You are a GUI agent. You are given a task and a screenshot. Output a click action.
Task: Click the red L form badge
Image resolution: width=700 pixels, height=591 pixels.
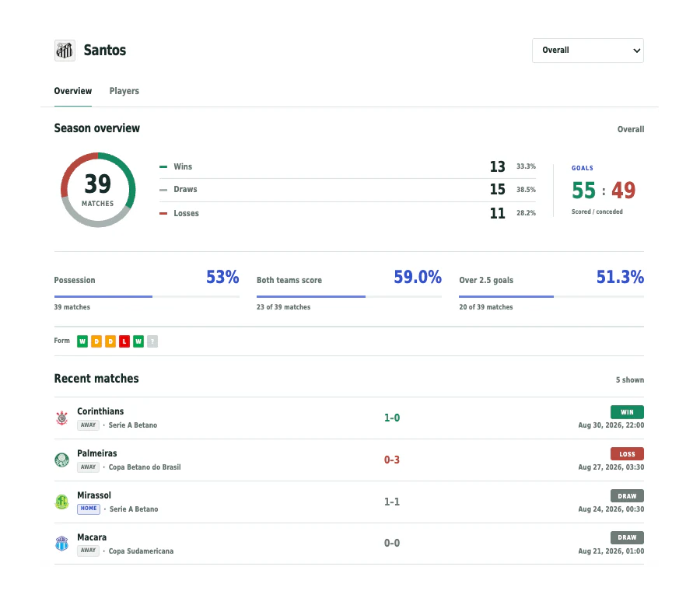pyautogui.click(x=124, y=341)
